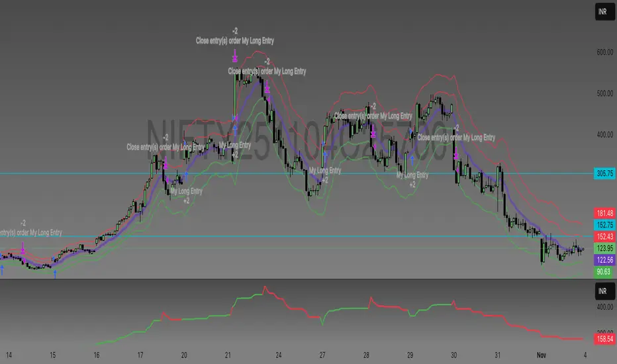
Task: Click the 30 date on time axis
Action: [453, 355]
